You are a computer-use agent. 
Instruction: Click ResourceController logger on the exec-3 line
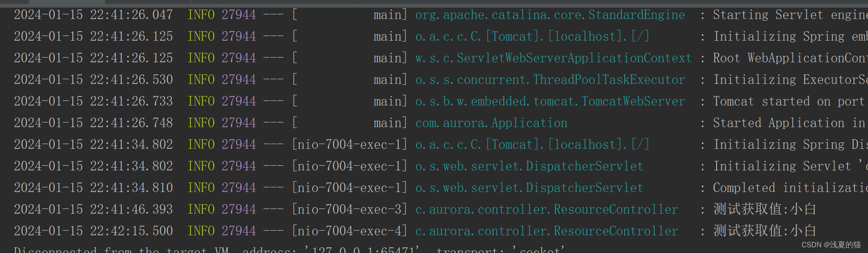click(547, 210)
